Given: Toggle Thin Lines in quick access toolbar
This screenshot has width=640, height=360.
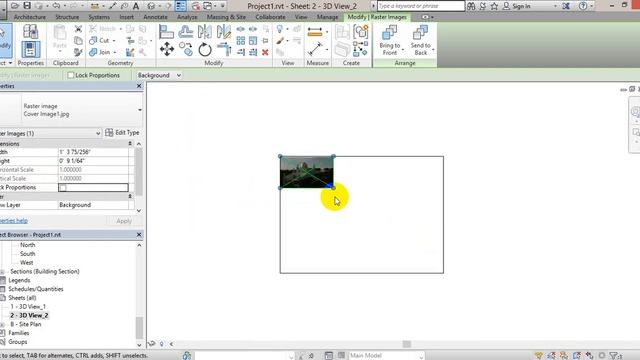Looking at the screenshot, I should 180,6.
